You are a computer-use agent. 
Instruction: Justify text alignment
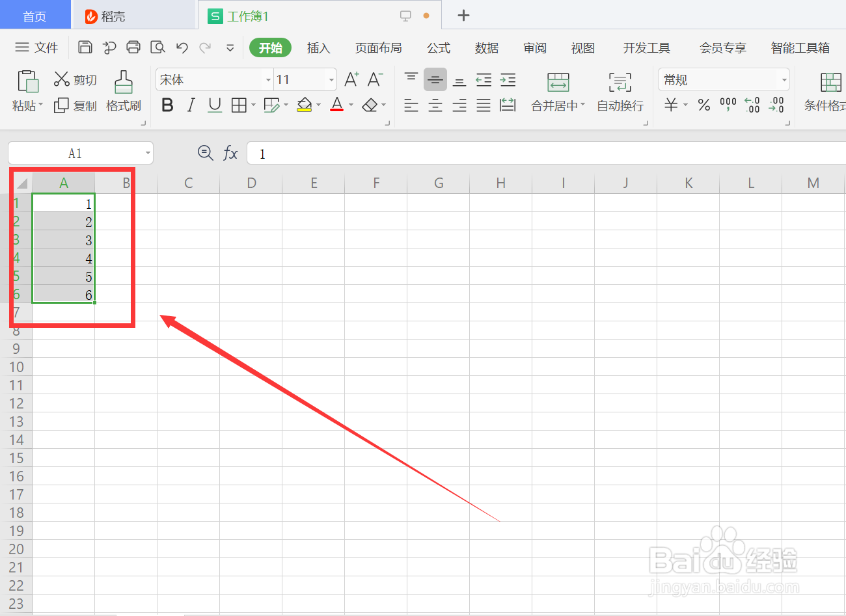point(484,105)
